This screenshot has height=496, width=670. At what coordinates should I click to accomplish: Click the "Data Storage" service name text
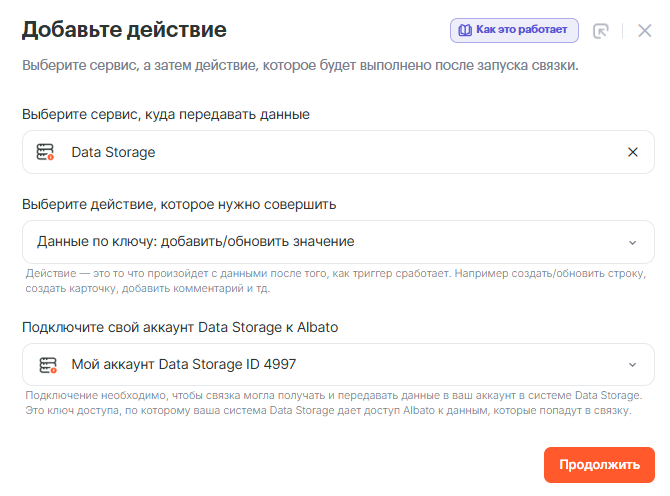(113, 152)
